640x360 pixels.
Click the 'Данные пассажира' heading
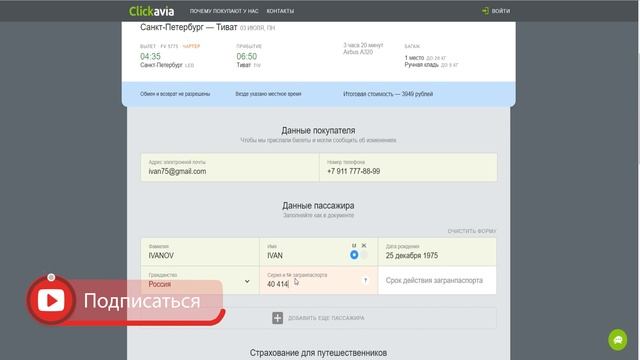click(318, 205)
